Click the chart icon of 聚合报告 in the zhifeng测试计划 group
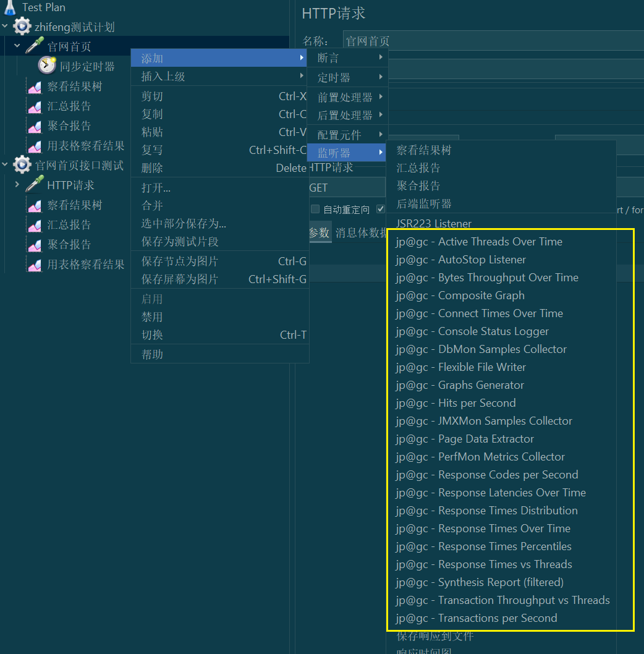Viewport: 644px width, 654px height. (x=35, y=126)
